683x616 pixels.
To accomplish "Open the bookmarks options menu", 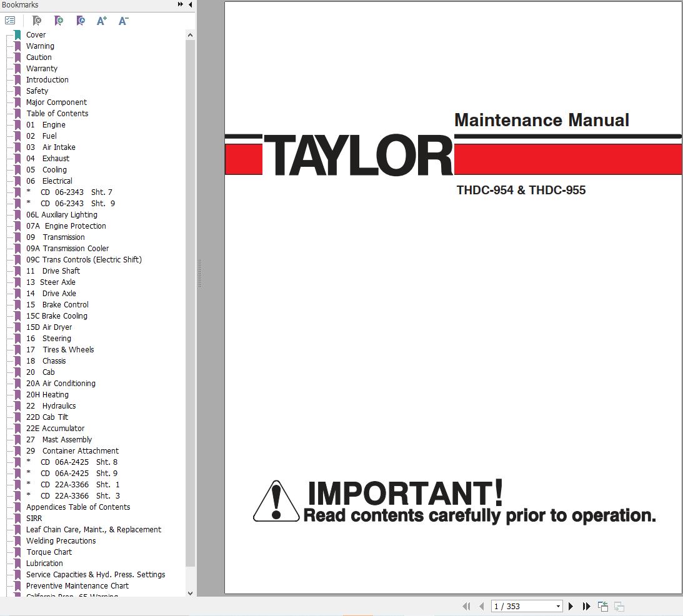I will [x=10, y=20].
